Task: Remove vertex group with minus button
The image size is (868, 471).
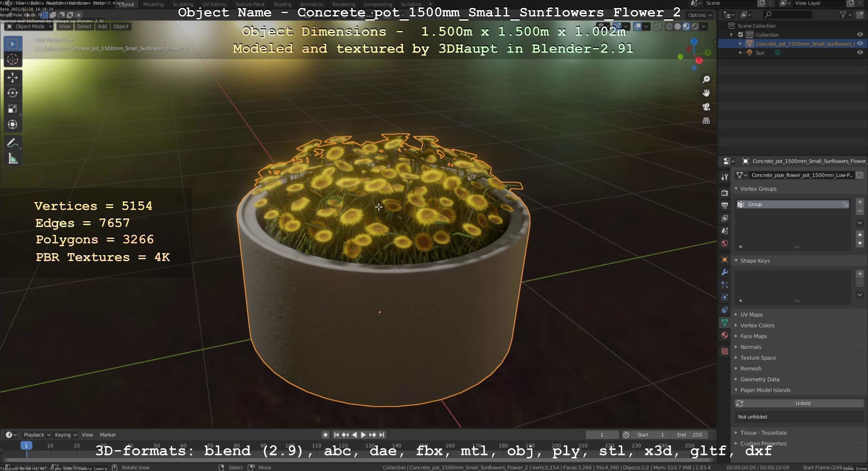Action: [x=860, y=211]
